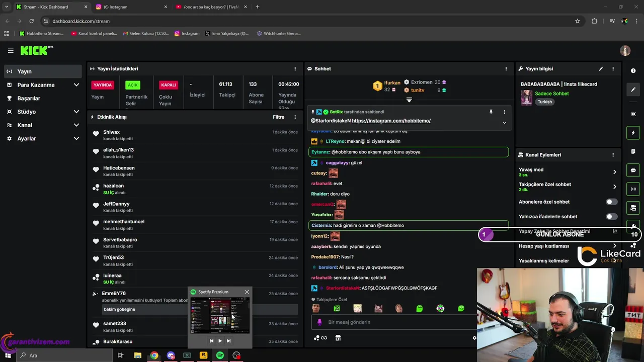The height and width of the screenshot is (362, 644).
Task: Click the microphone icon in message box
Action: [x=319, y=322]
